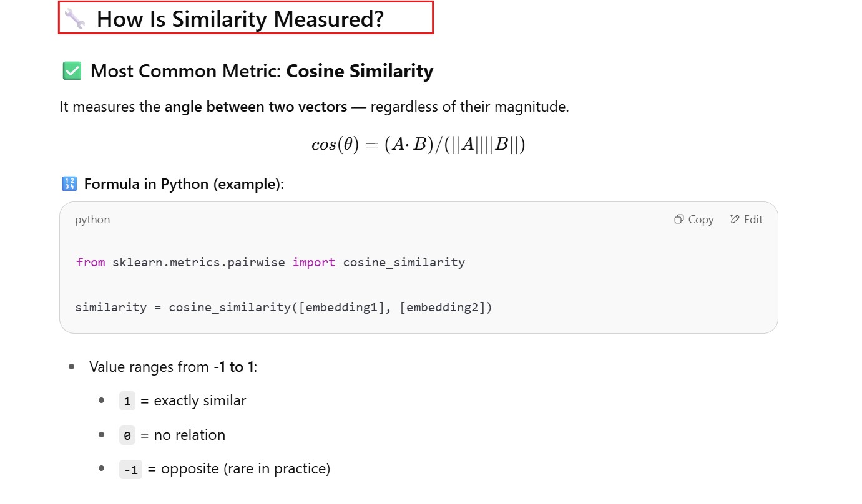The height and width of the screenshot is (504, 862).
Task: Click the "python" language label in code block
Action: 92,220
